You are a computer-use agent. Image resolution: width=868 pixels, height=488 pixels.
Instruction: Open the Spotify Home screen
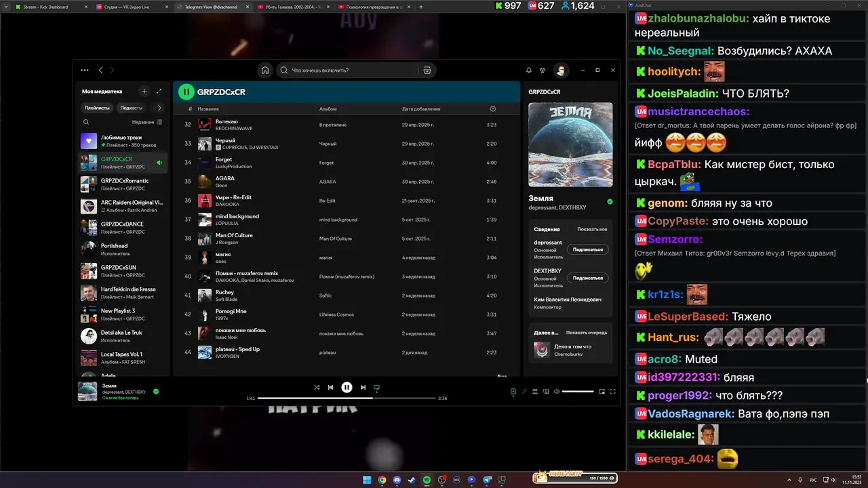265,70
